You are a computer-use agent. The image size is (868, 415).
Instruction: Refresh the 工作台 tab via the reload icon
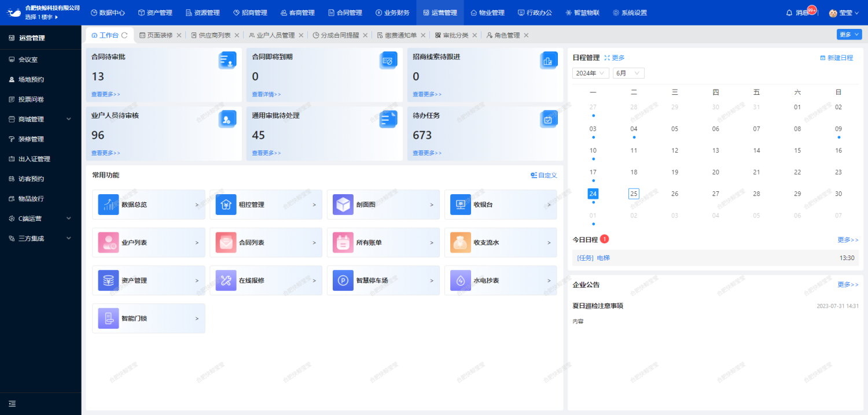[x=124, y=35]
